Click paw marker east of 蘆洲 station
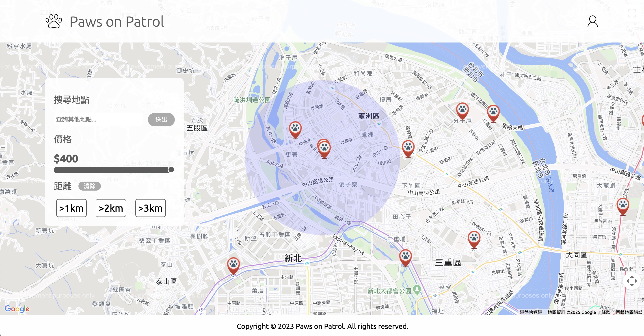The width and height of the screenshot is (644, 336). click(408, 147)
